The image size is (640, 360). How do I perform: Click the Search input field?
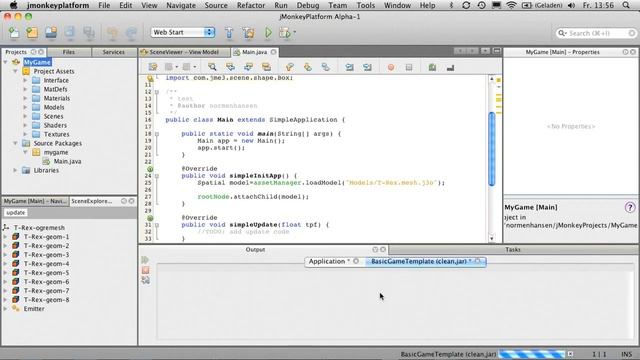click(597, 33)
